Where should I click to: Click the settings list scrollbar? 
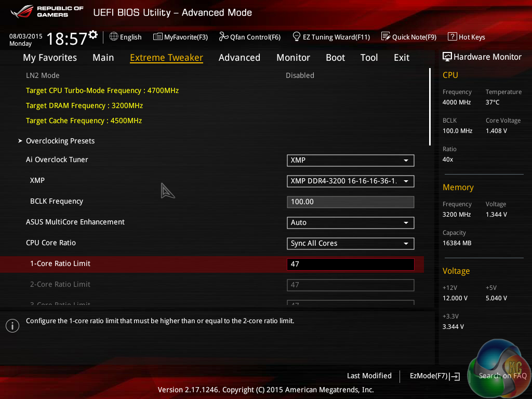(430, 107)
